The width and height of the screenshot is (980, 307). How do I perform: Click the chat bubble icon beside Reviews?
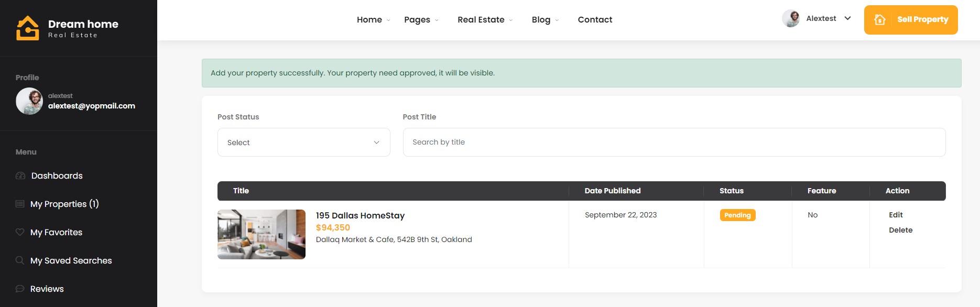(20, 289)
